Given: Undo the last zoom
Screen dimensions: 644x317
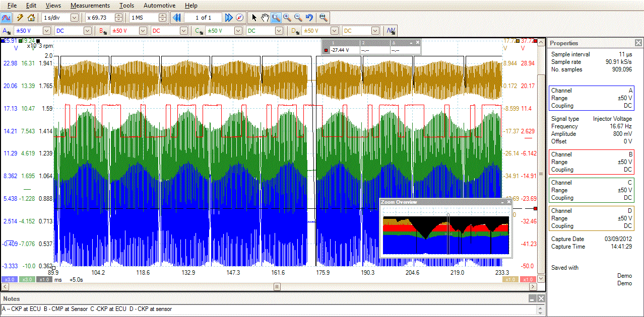Looking at the screenshot, I should 309,18.
